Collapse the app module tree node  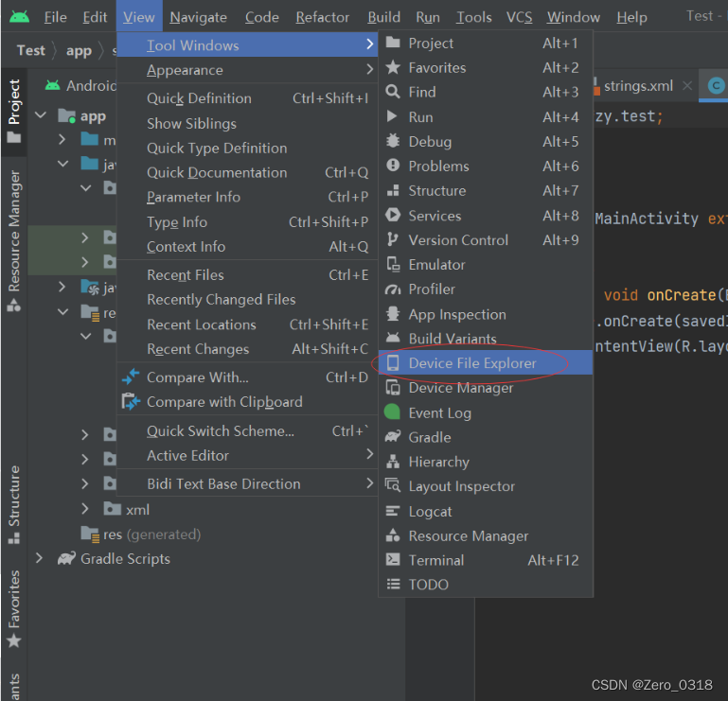[x=42, y=115]
